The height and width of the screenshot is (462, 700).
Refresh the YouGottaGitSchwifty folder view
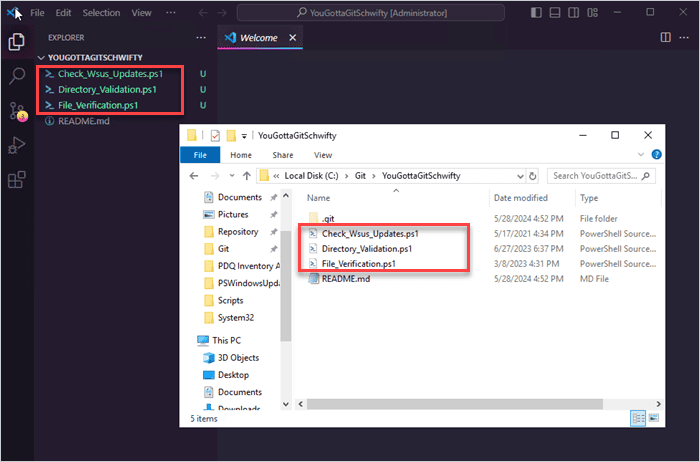(x=533, y=176)
